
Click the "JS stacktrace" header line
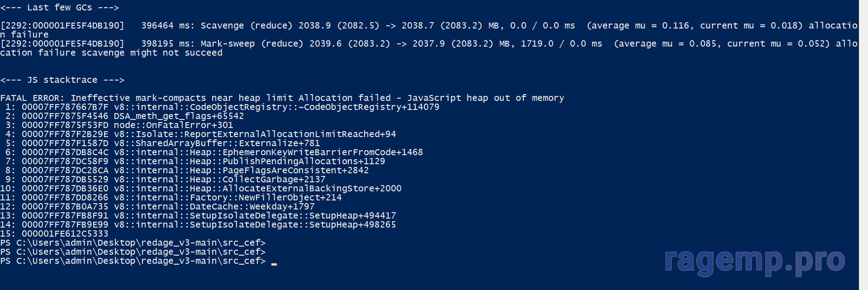(x=62, y=80)
